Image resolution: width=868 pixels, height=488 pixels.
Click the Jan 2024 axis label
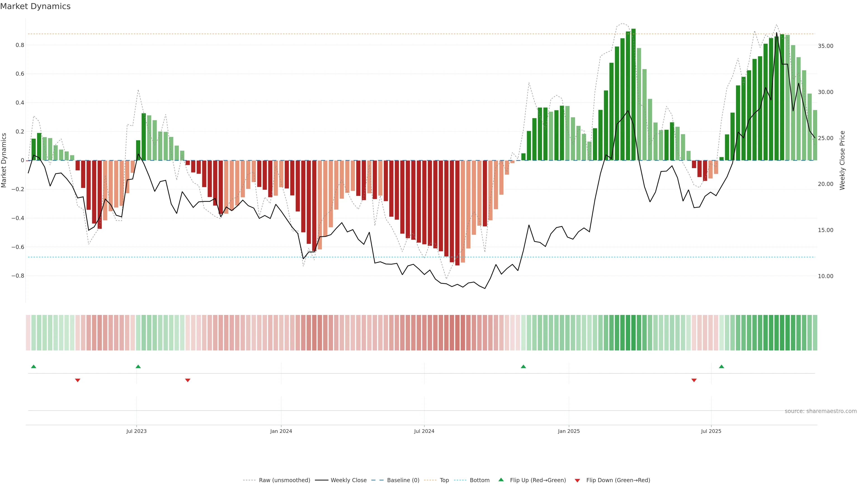[x=281, y=431]
